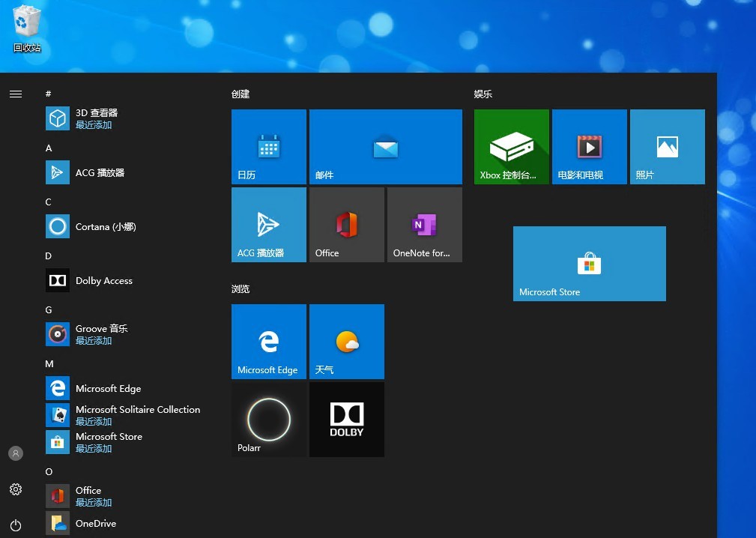
Task: Click the D letter header in app list
Action: [48, 256]
